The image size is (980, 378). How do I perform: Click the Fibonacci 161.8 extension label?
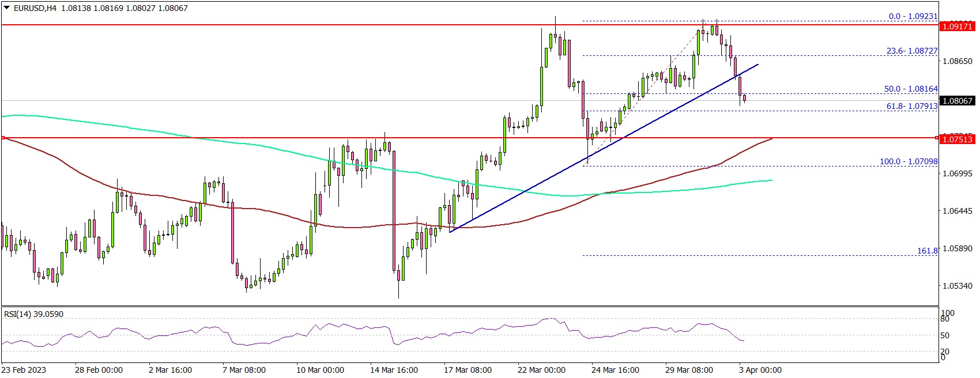(x=927, y=251)
